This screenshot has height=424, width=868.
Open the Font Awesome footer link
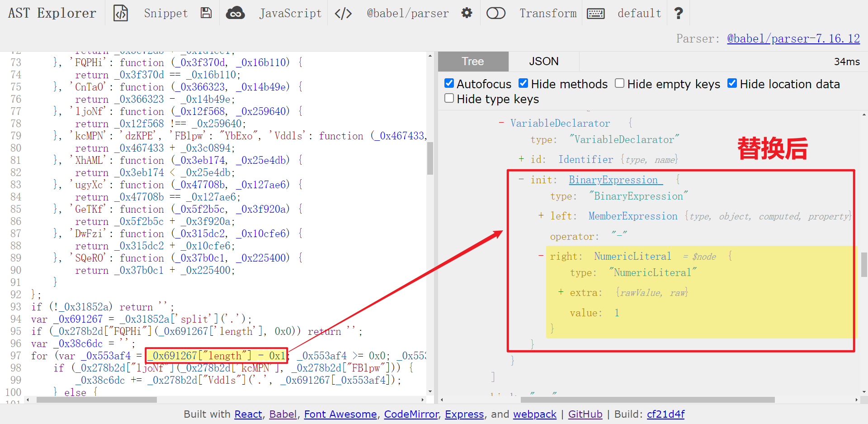point(340,414)
